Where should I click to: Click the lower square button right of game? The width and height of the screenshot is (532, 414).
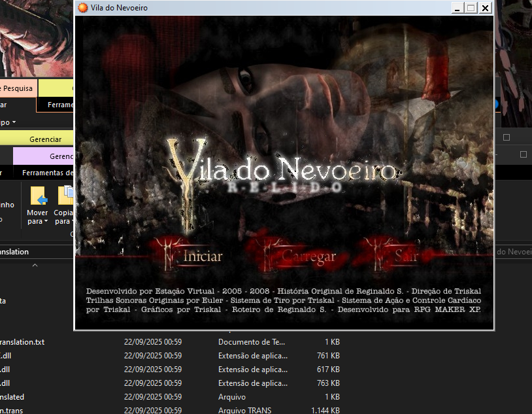point(524,154)
